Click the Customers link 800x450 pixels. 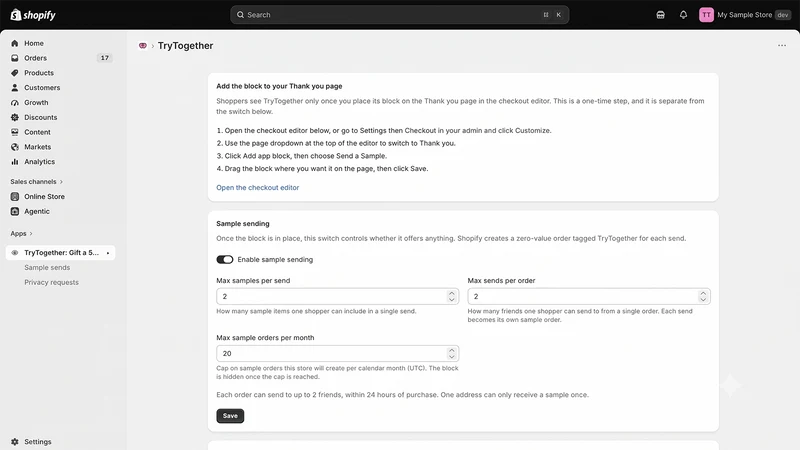[42, 88]
